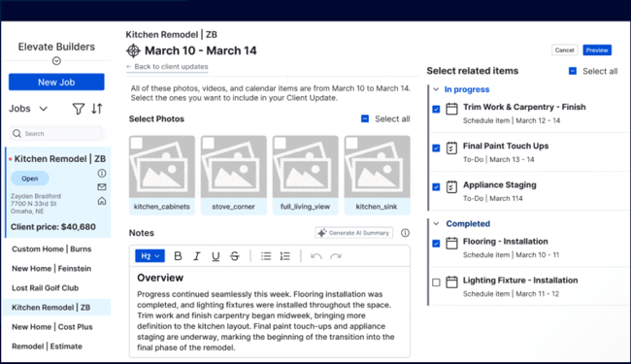Select the full_living_view photo checkbox
This screenshot has width=631, height=364.
pyautogui.click(x=280, y=144)
